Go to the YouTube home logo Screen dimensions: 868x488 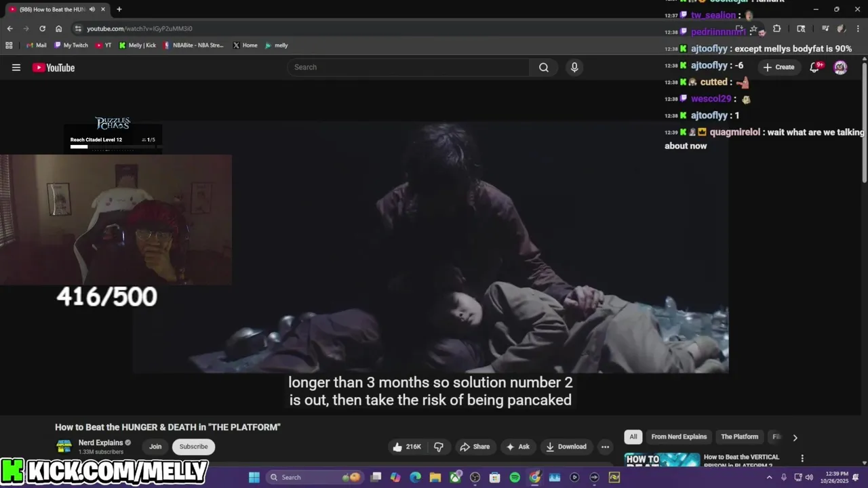[x=54, y=67]
